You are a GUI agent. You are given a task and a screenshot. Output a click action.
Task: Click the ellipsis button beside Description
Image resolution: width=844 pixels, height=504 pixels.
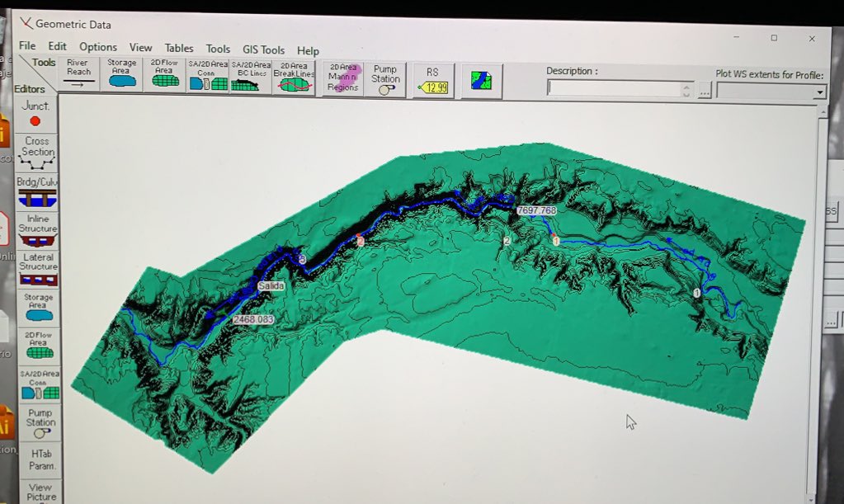[704, 91]
